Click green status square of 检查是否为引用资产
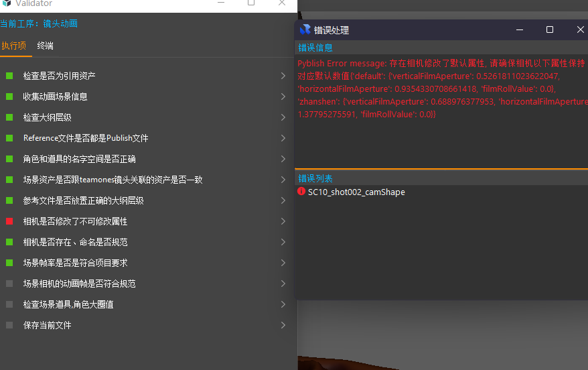Viewport: 588px width, 370px height. (9, 76)
